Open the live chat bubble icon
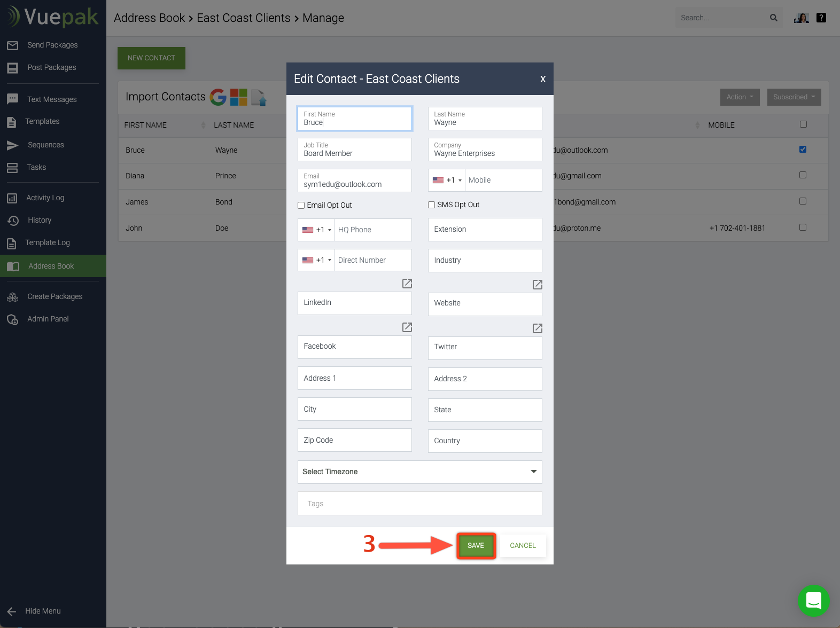This screenshot has height=628, width=840. point(813,600)
